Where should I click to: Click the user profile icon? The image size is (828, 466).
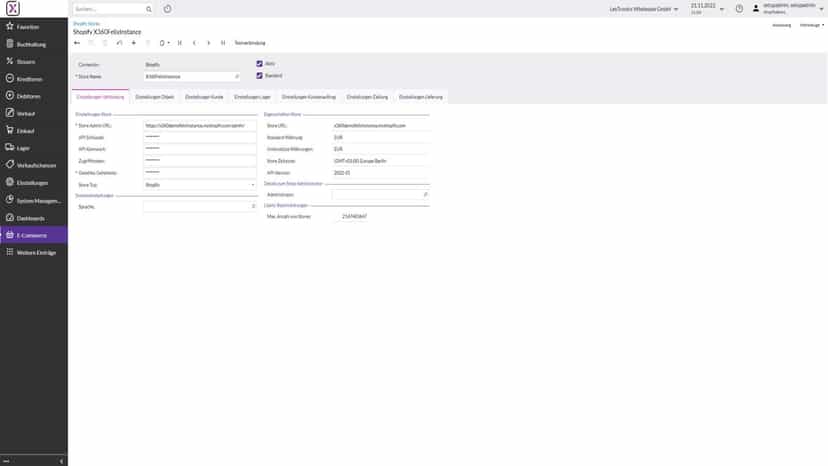756,8
